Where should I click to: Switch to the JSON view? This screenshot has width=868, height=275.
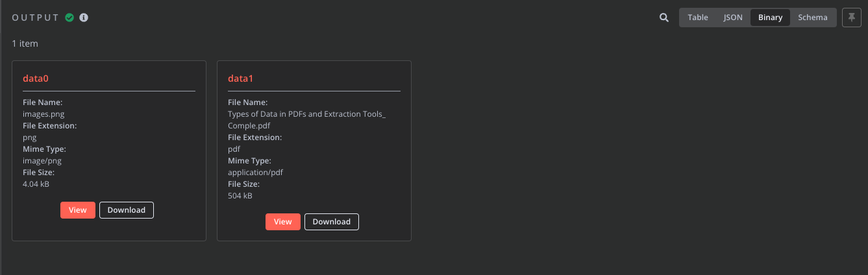point(733,18)
